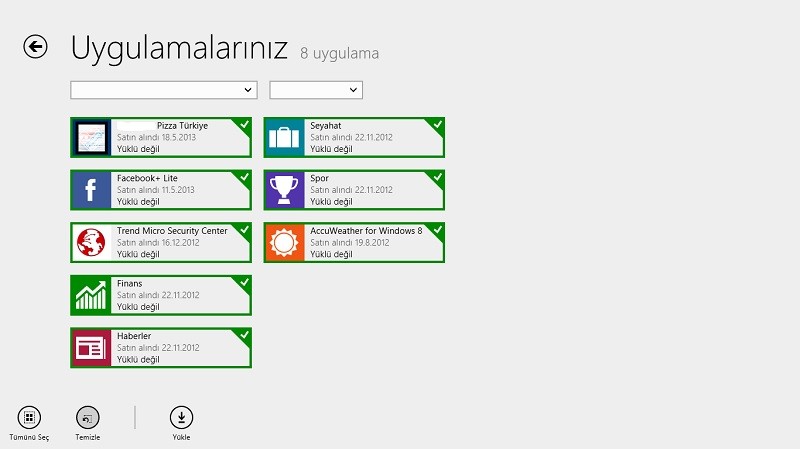800x449 pixels.
Task: Click Satın alındı 19.8.2012 date text
Action: point(349,242)
